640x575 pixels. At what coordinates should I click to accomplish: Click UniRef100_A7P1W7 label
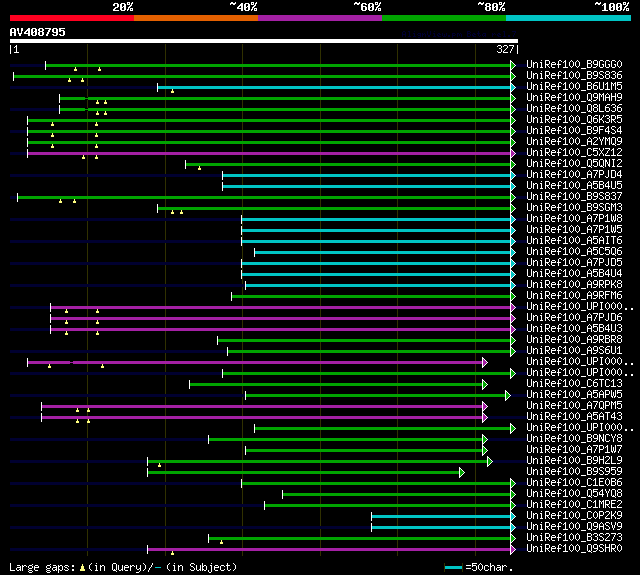(x=574, y=450)
